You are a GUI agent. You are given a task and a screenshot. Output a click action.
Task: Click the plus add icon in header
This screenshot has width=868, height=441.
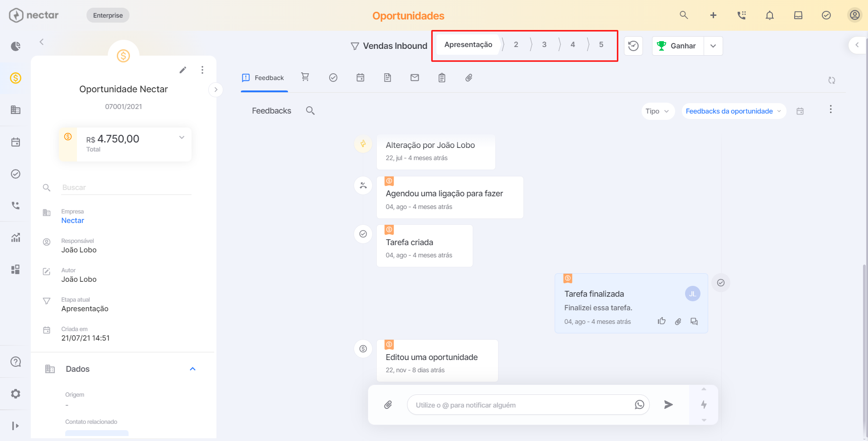click(x=713, y=15)
